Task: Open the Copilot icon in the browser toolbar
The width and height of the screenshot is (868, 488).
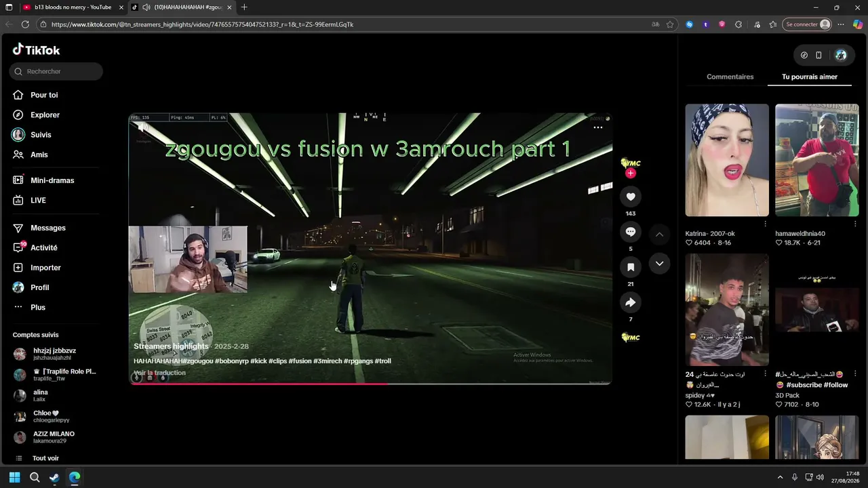Action: pos(858,24)
